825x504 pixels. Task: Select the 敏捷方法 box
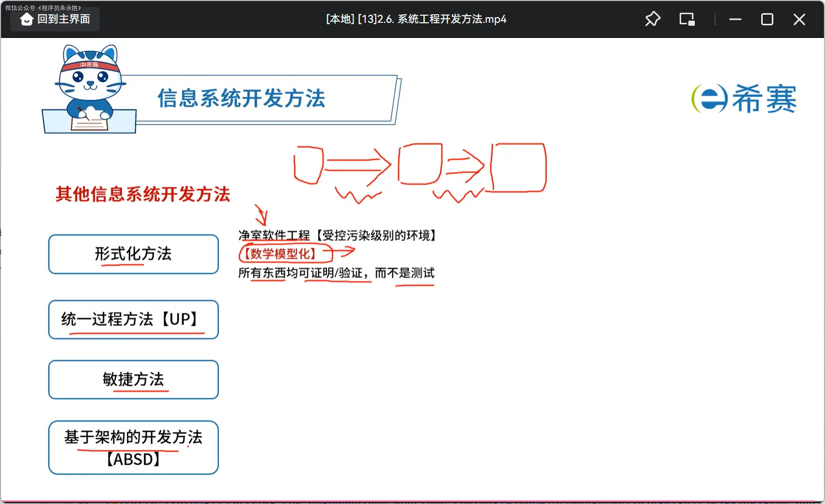133,380
